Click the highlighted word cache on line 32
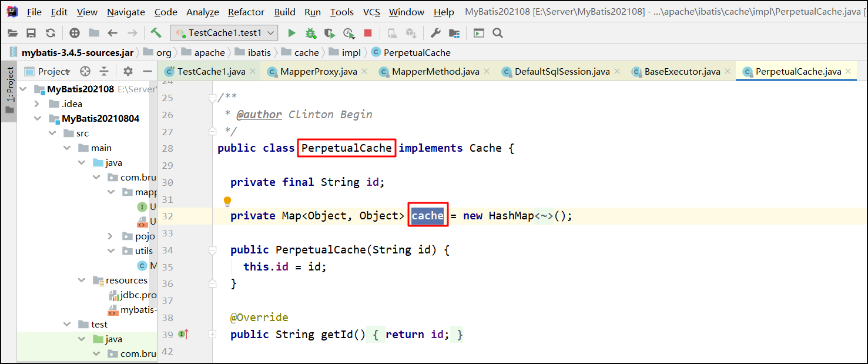The image size is (868, 364). click(x=427, y=216)
